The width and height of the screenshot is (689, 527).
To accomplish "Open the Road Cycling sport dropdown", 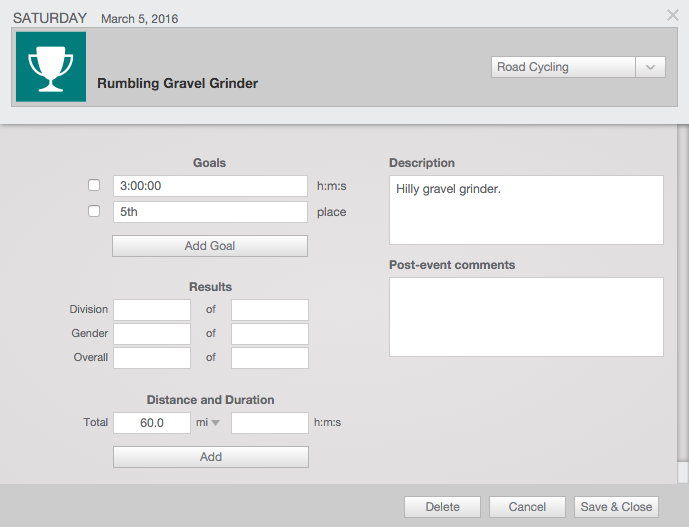I will click(x=578, y=67).
